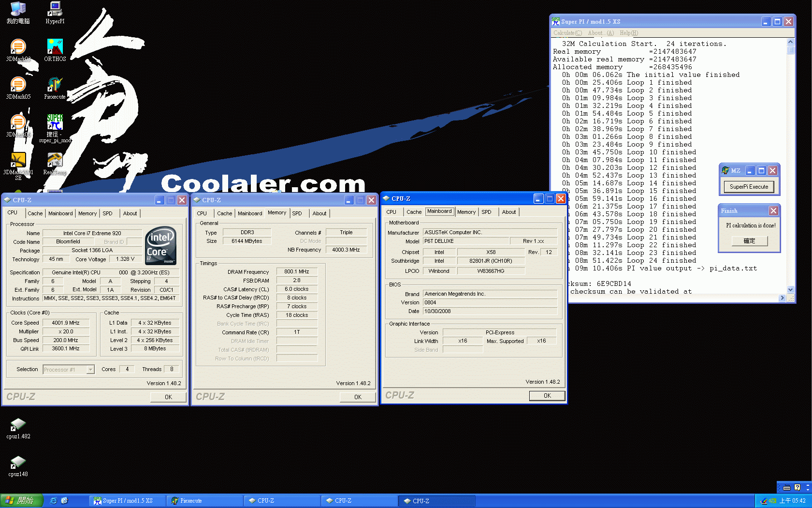Select About tab in the left CPU-Z window

pyautogui.click(x=130, y=213)
